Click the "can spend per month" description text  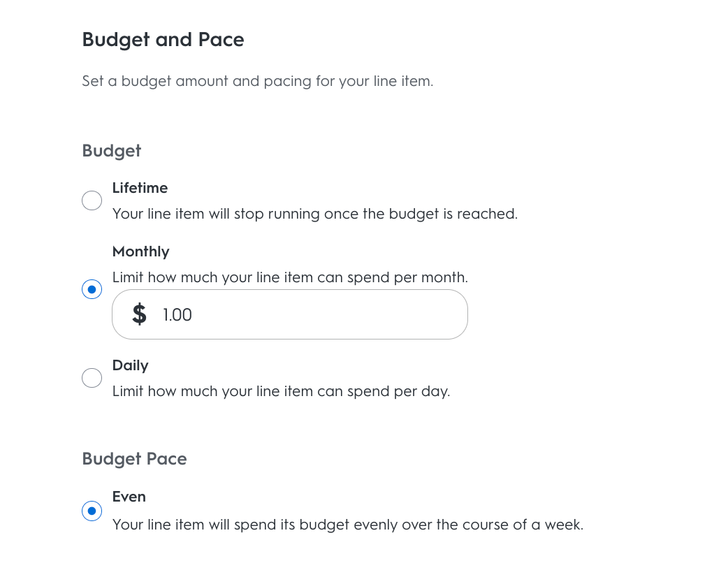point(392,277)
